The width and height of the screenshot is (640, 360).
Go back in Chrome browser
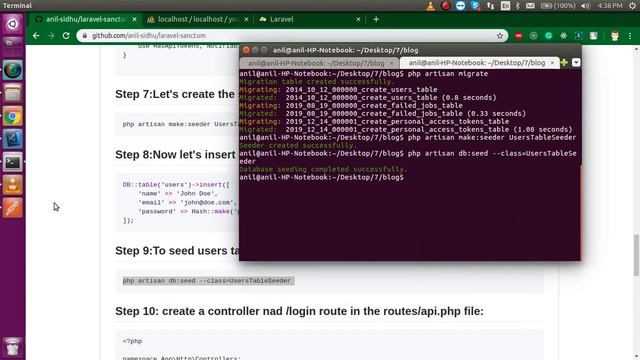(x=36, y=36)
